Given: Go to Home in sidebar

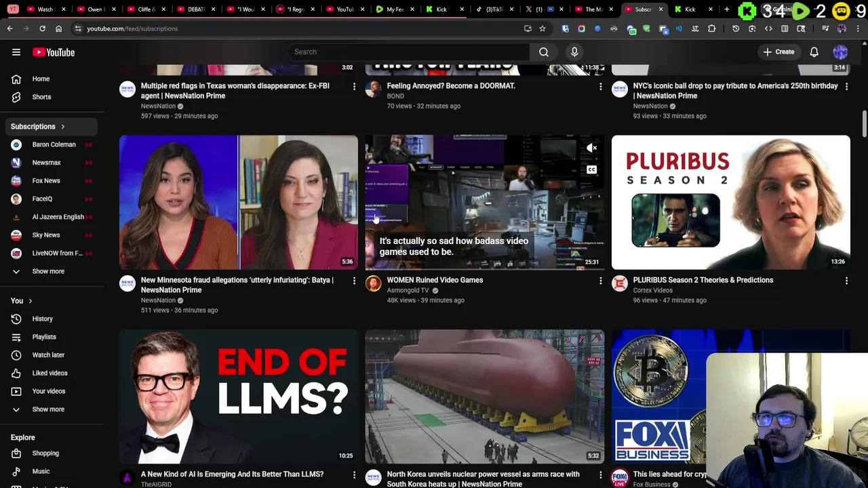Looking at the screenshot, I should pos(53,79).
